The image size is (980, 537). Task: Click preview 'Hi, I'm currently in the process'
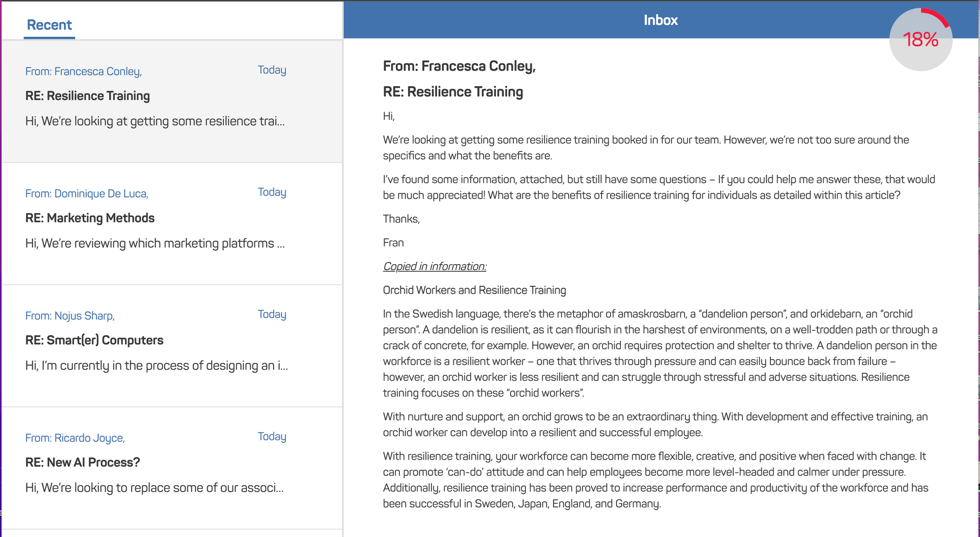coord(156,366)
